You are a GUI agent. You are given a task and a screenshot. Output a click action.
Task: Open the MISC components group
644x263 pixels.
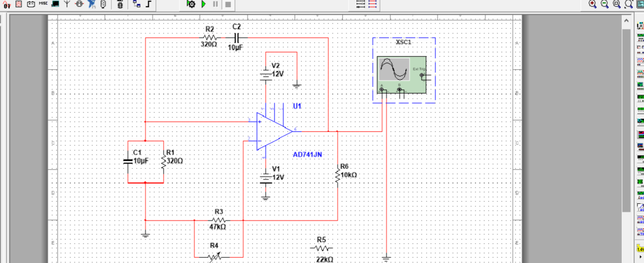tap(43, 4)
